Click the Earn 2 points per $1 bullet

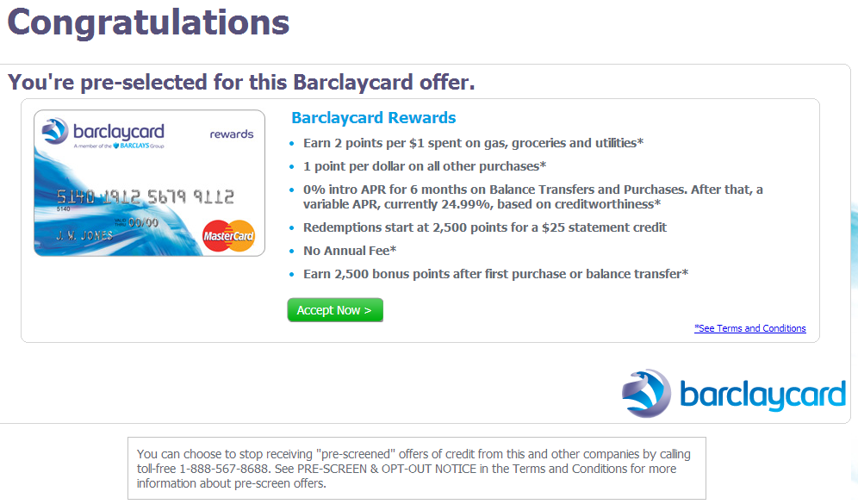pos(473,143)
